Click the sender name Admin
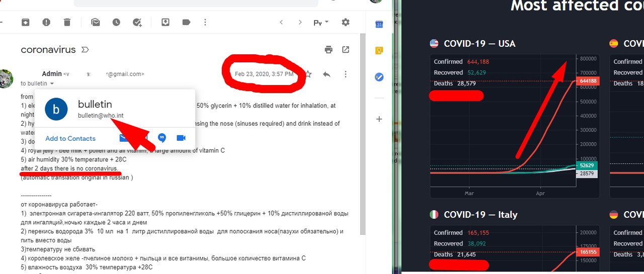This screenshot has height=274, width=644. tap(52, 74)
